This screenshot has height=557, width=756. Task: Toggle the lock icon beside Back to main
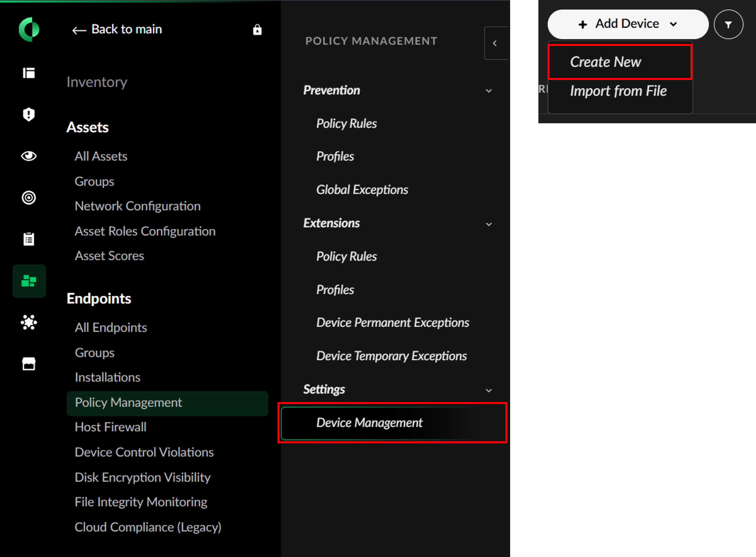(x=257, y=30)
